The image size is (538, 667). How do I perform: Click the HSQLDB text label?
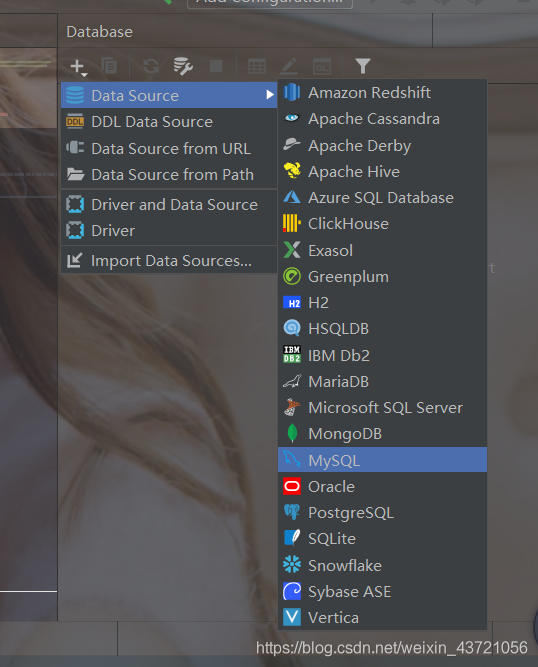pos(339,329)
